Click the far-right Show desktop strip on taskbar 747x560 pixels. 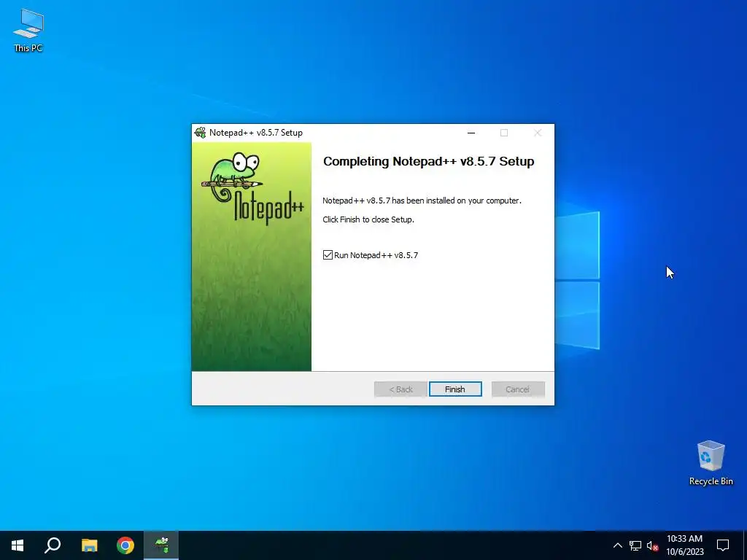coord(745,545)
